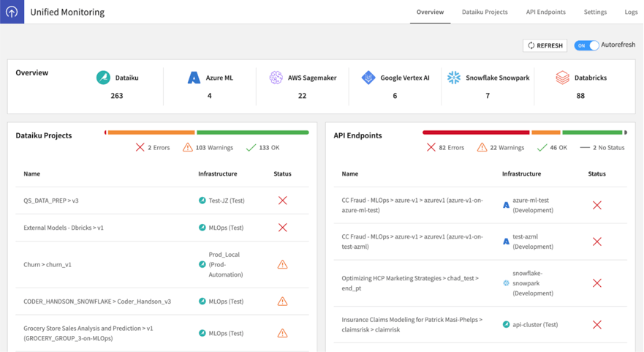644x352 pixels.
Task: Click the Azure ML count 4
Action: (x=210, y=95)
